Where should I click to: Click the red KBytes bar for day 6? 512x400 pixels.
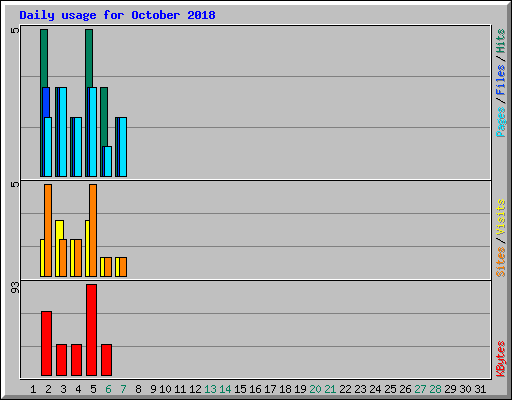(x=106, y=360)
